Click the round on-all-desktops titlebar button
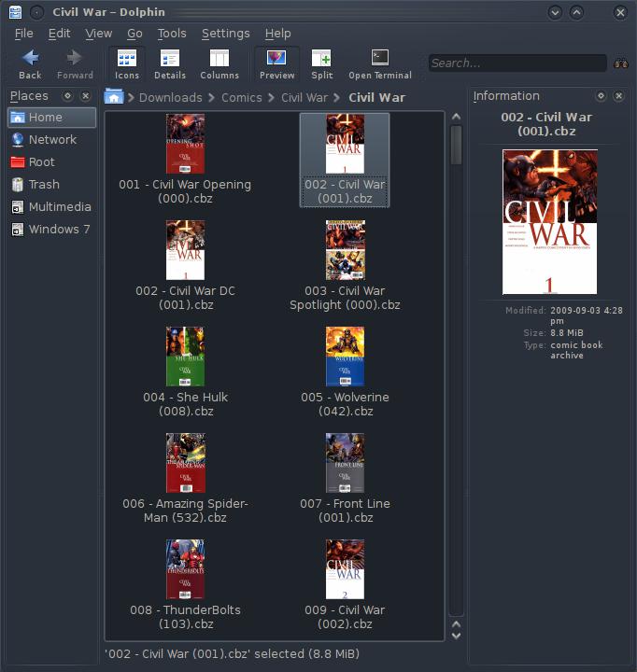This screenshot has width=637, height=672. coord(37,12)
